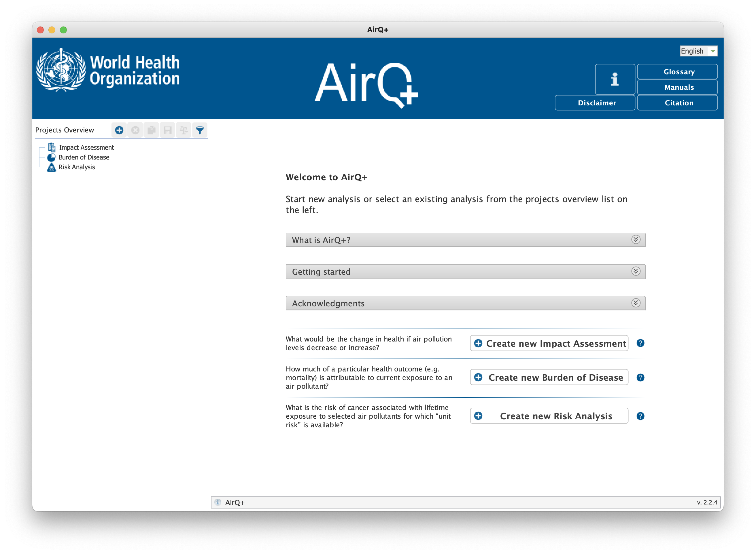The height and width of the screenshot is (554, 756).
Task: Open help for Create new Impact Assessment
Action: click(x=640, y=343)
